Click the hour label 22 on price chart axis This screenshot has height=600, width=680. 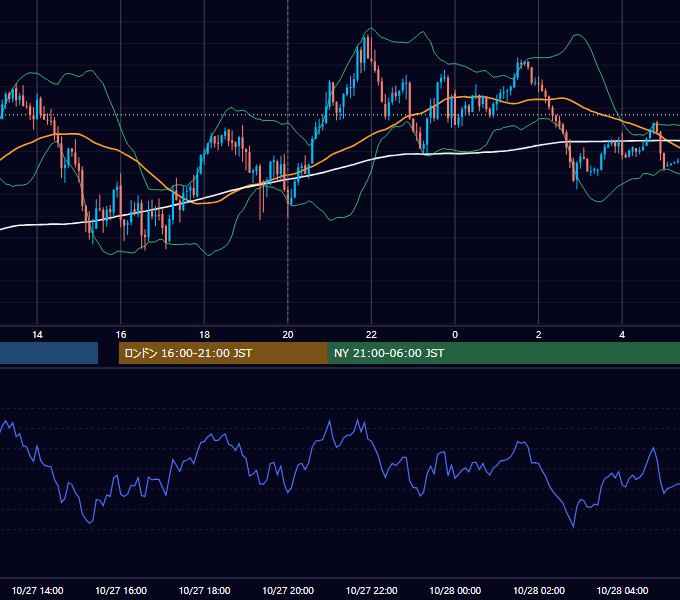click(x=372, y=334)
